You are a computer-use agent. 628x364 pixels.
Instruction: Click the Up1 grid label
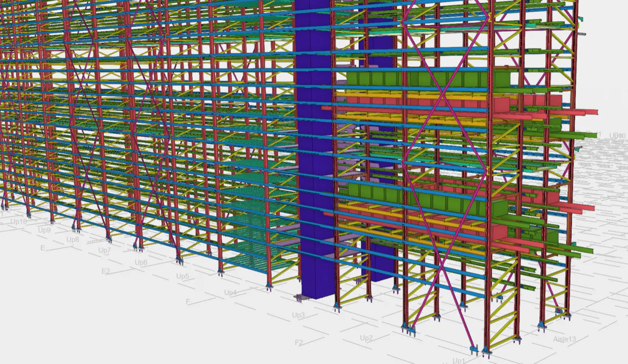(x=458, y=360)
